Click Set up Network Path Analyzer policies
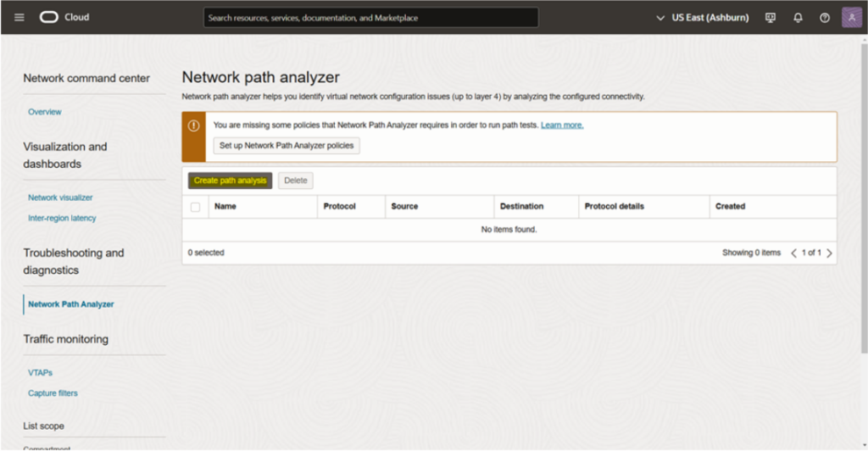 pos(287,146)
